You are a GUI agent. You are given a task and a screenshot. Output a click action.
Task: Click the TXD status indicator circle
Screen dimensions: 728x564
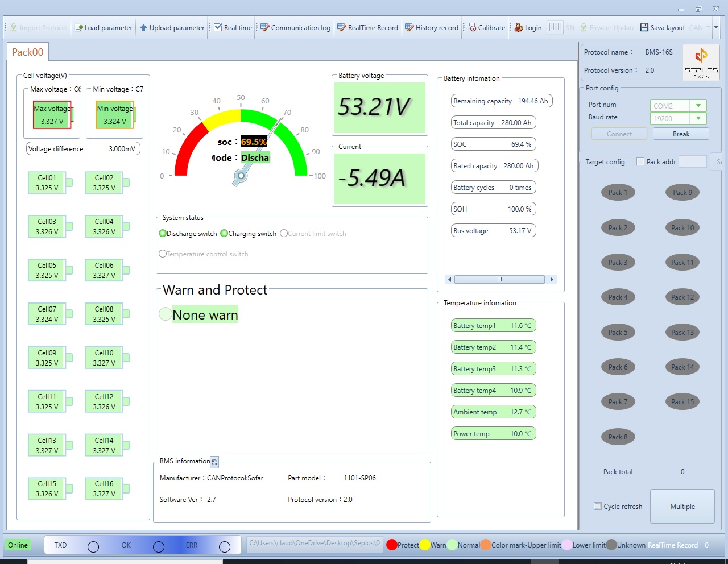point(93,547)
